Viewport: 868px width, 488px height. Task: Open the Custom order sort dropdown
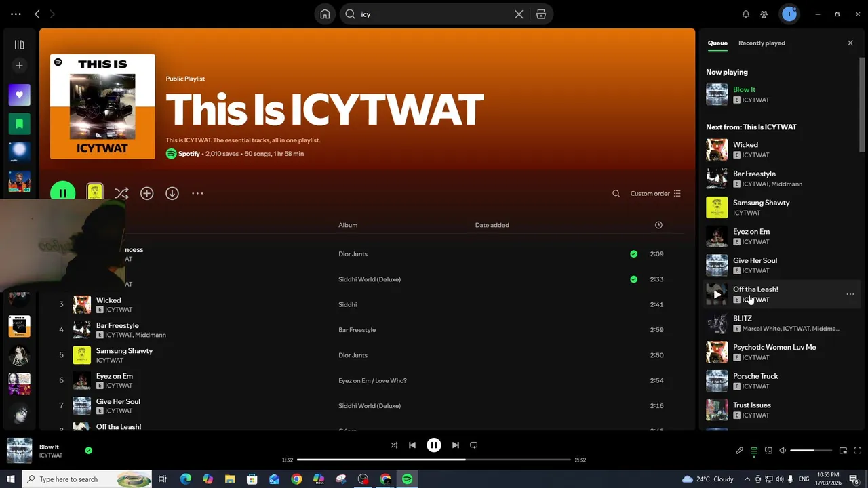click(655, 194)
